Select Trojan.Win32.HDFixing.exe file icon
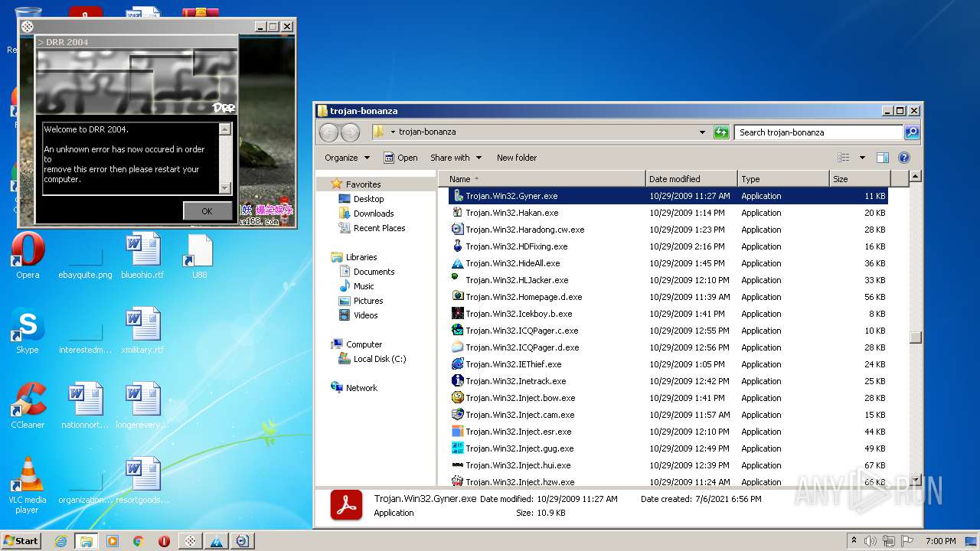 pos(458,246)
